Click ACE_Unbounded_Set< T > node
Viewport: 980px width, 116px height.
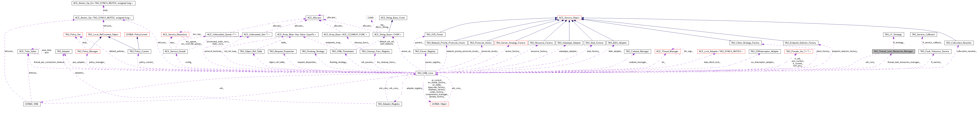tap(258, 34)
